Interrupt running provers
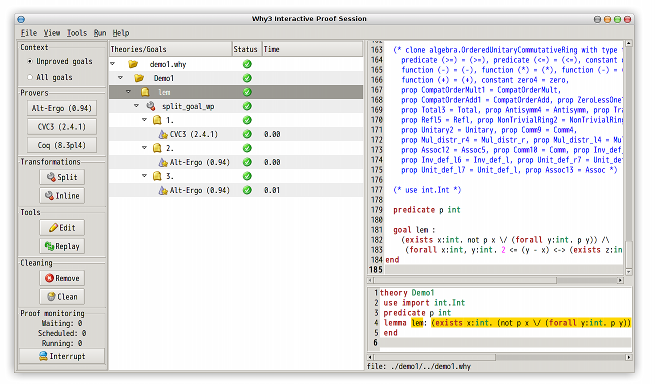The image size is (656, 384). (x=62, y=356)
